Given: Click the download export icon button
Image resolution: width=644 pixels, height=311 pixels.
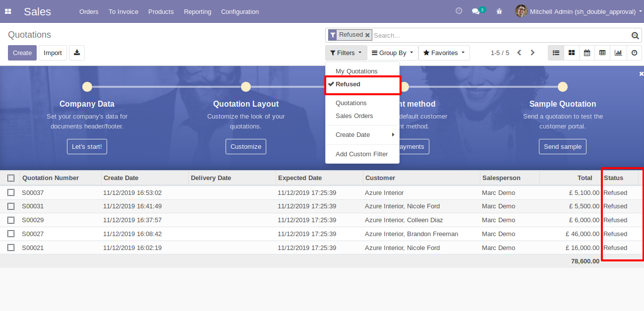Looking at the screenshot, I should pyautogui.click(x=77, y=53).
